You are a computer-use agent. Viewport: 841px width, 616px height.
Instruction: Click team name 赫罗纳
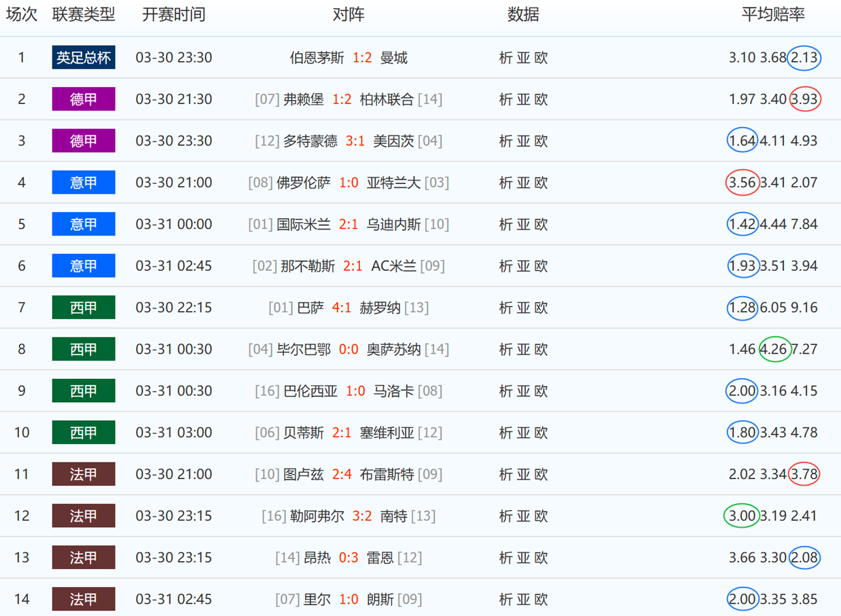point(380,308)
